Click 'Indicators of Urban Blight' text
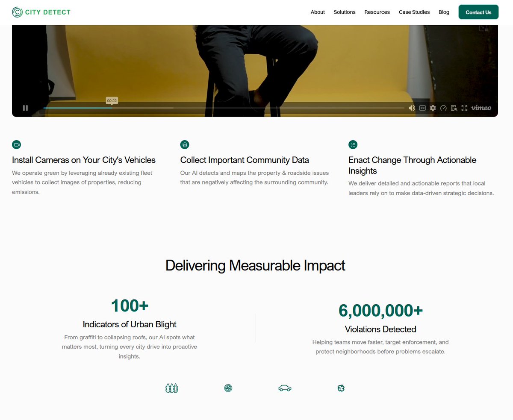The width and height of the screenshot is (513, 420). click(130, 324)
